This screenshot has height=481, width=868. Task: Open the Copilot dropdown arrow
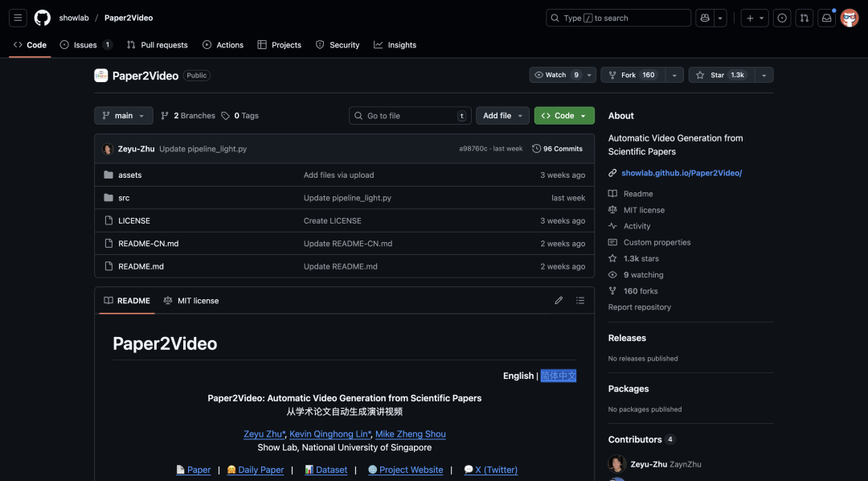coord(720,18)
